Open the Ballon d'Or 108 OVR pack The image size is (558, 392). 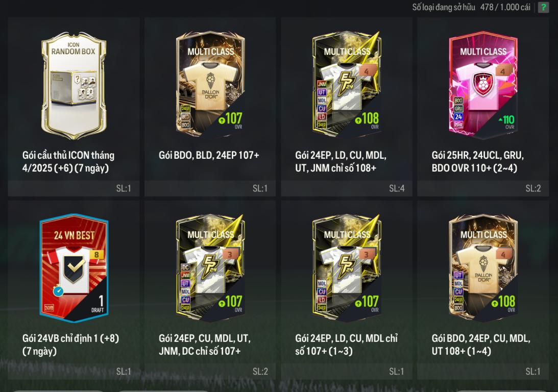click(x=483, y=268)
